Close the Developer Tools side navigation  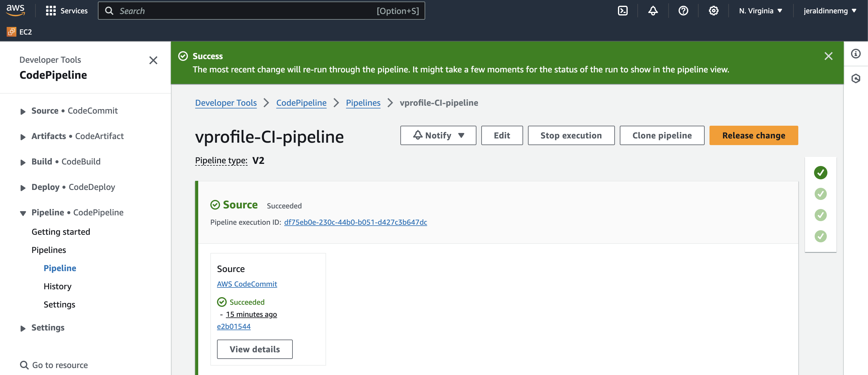pos(153,60)
